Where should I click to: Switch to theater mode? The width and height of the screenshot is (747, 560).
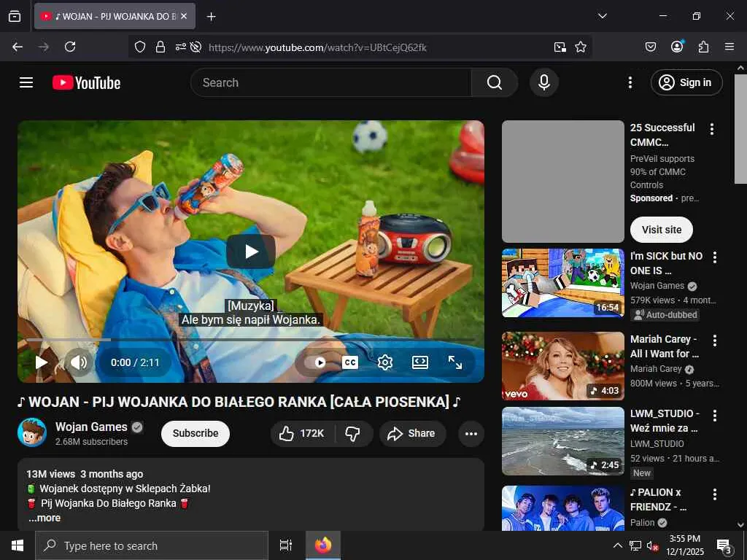pyautogui.click(x=419, y=362)
